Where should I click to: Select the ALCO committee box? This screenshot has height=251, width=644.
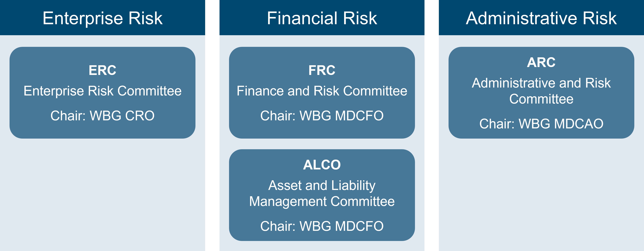point(322,195)
